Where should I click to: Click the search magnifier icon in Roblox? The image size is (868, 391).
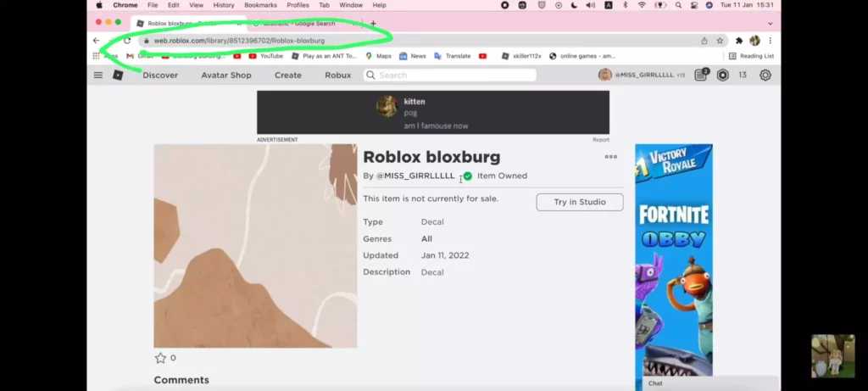pos(371,75)
